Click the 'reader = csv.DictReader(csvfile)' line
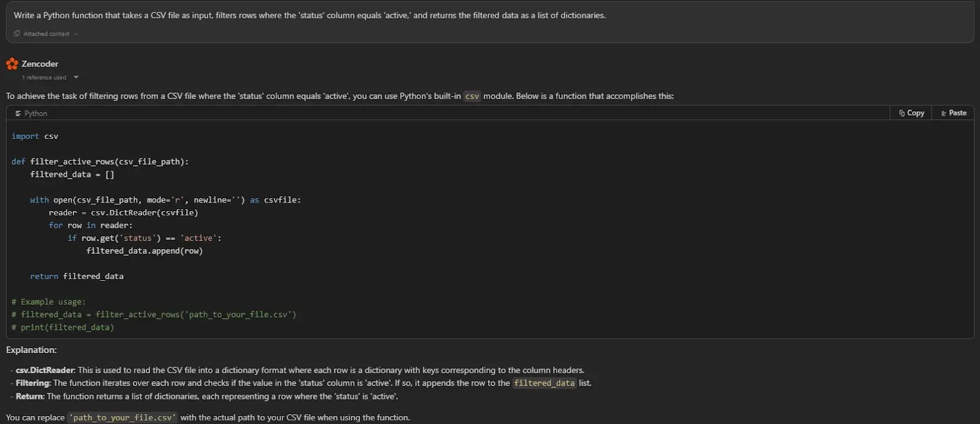Screen dimensions: 980x424 point(123,213)
